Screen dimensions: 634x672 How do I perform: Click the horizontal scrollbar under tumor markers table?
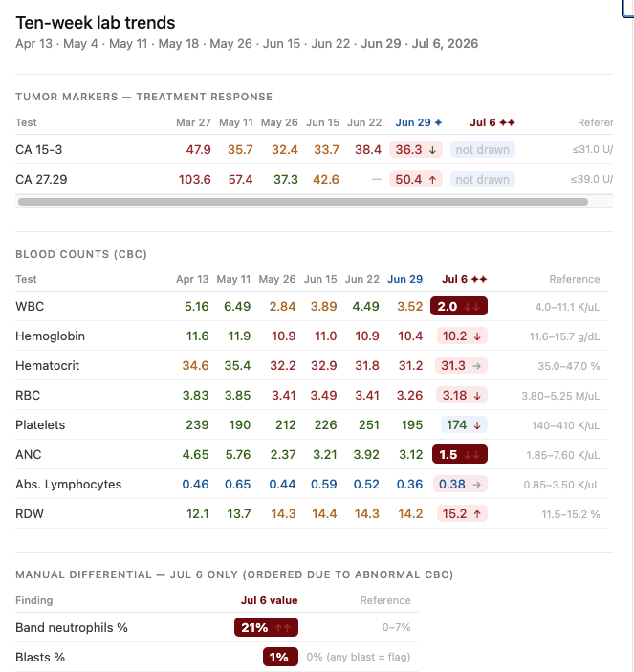tap(302, 202)
